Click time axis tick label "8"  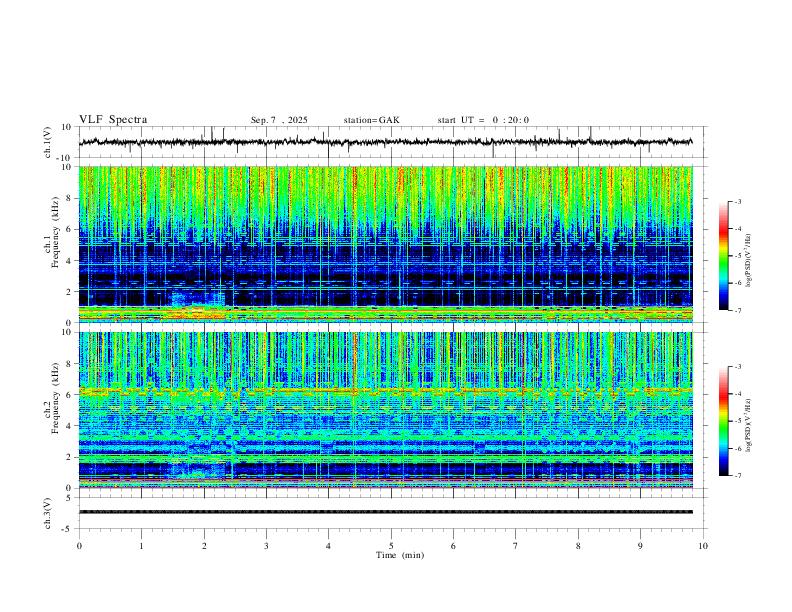click(578, 546)
